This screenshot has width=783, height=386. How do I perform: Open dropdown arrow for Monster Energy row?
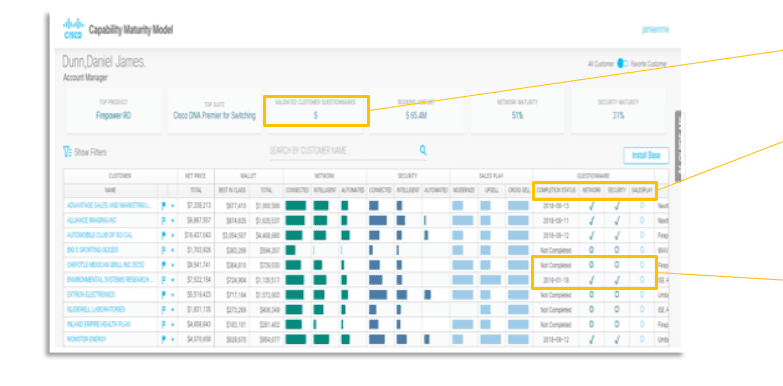pos(173,341)
